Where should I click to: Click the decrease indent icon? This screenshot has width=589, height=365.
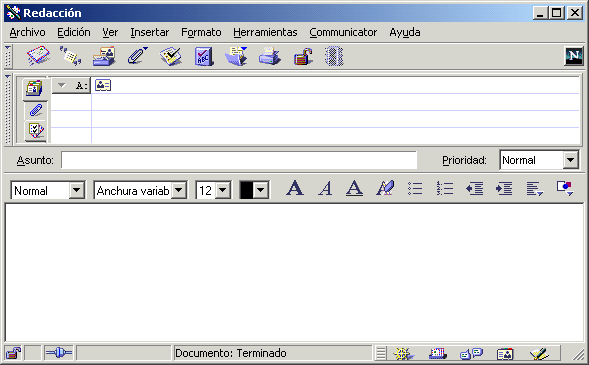475,188
